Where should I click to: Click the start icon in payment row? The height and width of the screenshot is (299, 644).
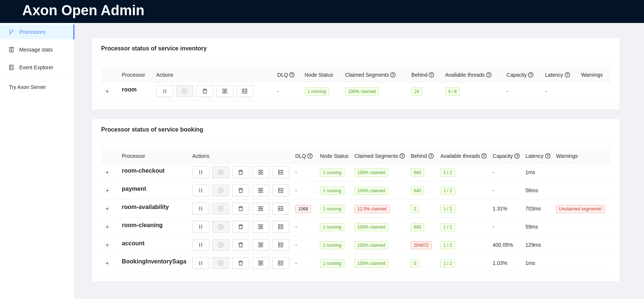[221, 190]
